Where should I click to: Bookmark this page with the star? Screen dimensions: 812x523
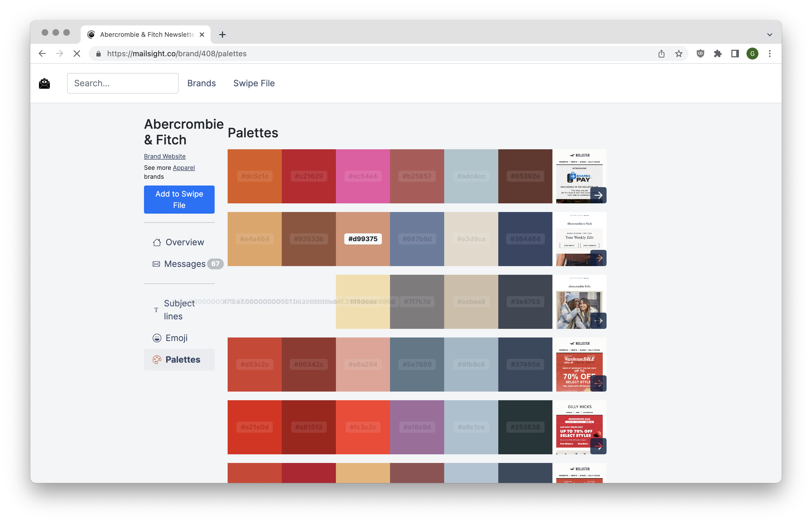(x=678, y=54)
